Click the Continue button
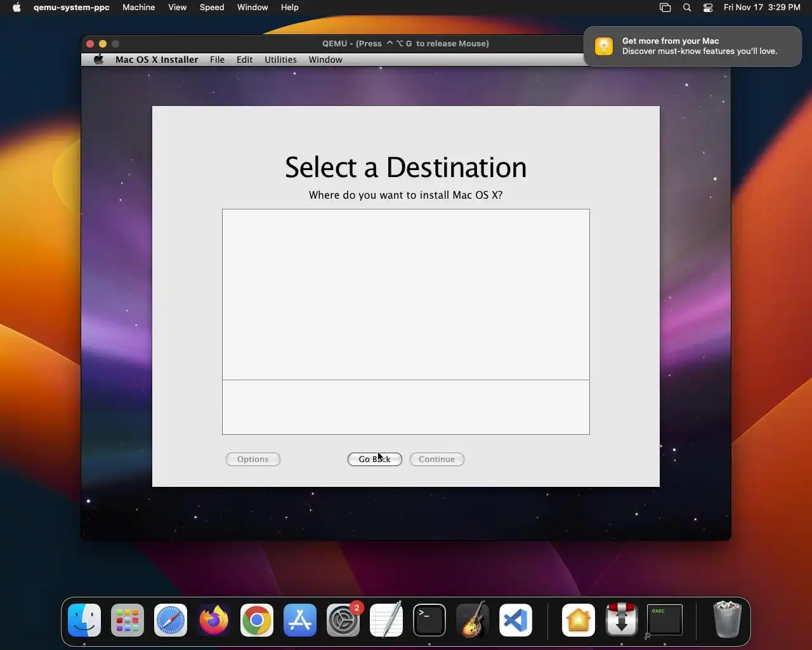Screen dimensions: 812x650 [437, 459]
